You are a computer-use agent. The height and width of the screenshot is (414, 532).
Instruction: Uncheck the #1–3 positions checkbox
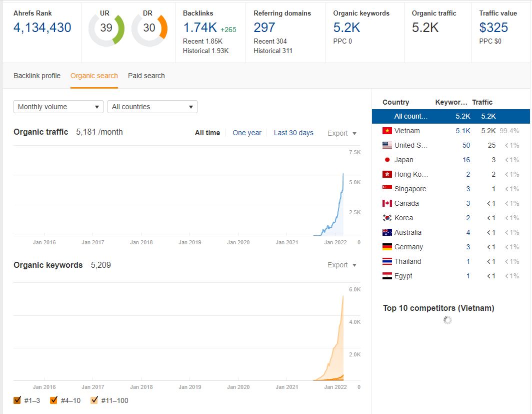[17, 400]
